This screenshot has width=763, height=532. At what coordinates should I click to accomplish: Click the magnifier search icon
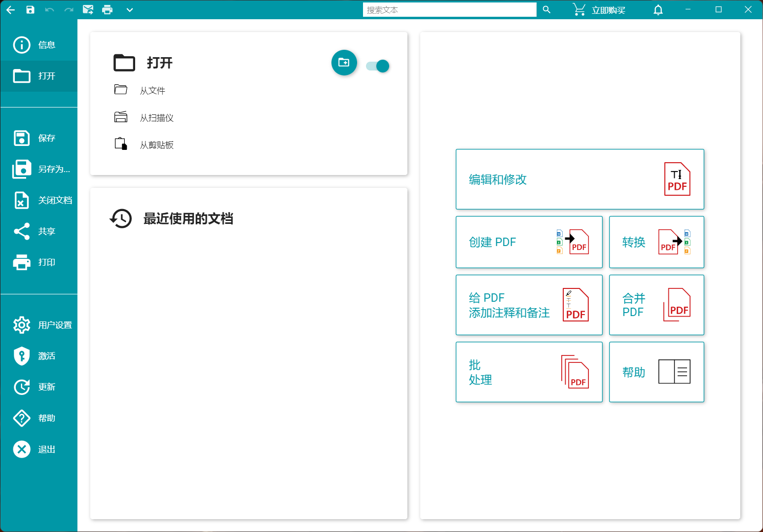click(x=546, y=9)
